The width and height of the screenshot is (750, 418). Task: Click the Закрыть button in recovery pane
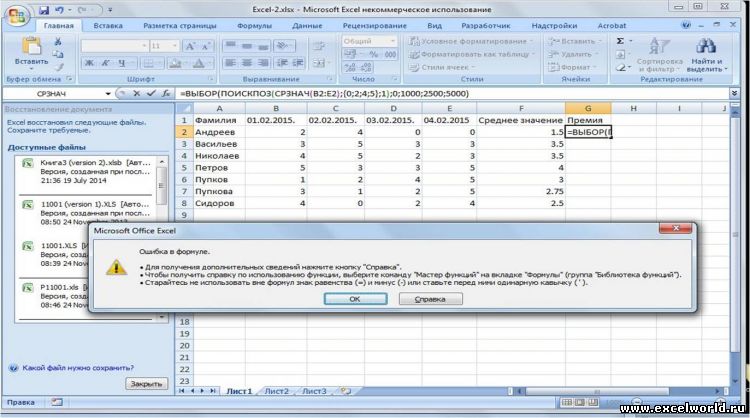146,384
